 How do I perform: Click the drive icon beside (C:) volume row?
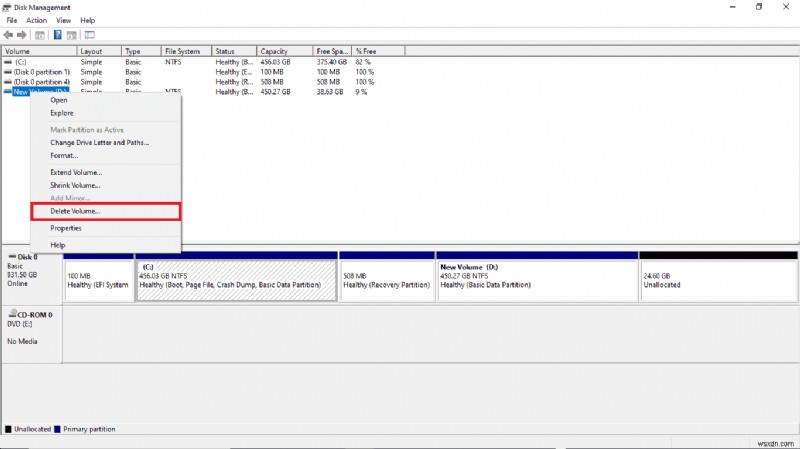click(8, 62)
